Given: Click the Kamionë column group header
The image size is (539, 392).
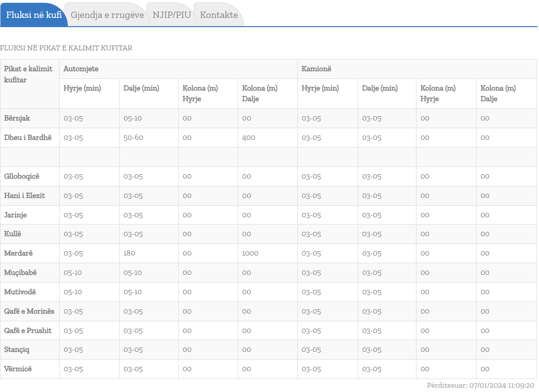Looking at the screenshot, I should coord(316,69).
